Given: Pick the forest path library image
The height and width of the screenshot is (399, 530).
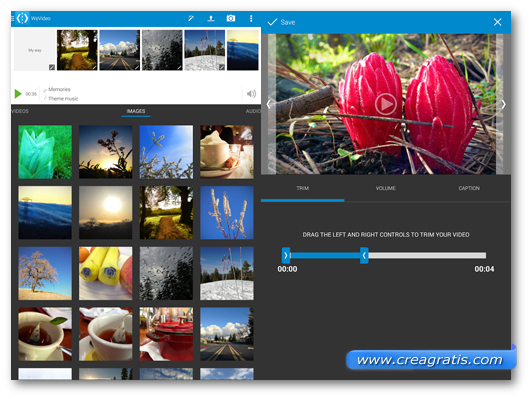Looking at the screenshot, I should tap(166, 212).
